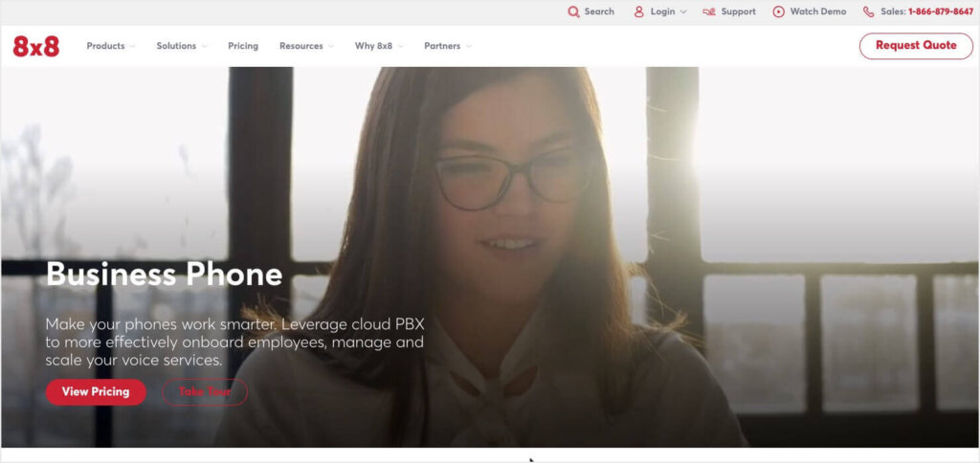Click the red View Pricing button
Screen dimensions: 980x463
[96, 392]
